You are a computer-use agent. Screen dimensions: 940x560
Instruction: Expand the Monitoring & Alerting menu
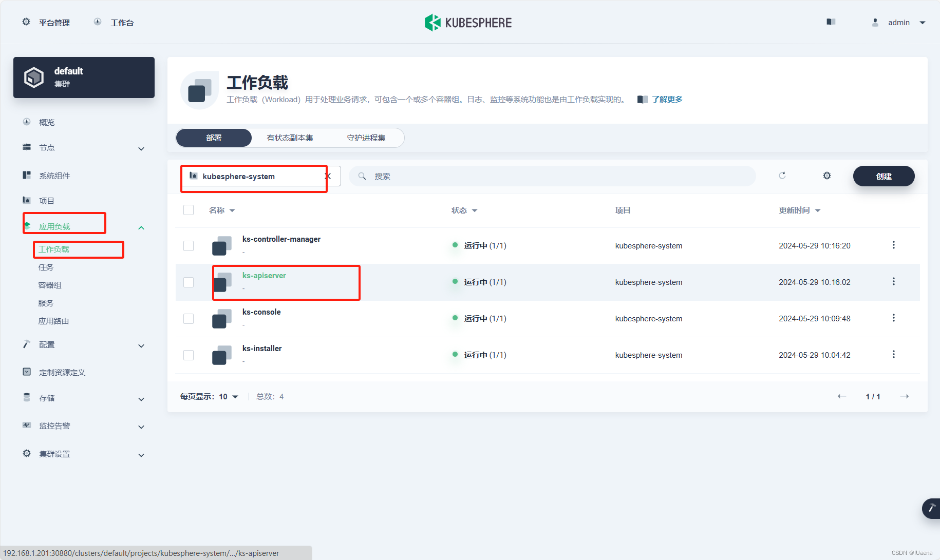pos(141,427)
